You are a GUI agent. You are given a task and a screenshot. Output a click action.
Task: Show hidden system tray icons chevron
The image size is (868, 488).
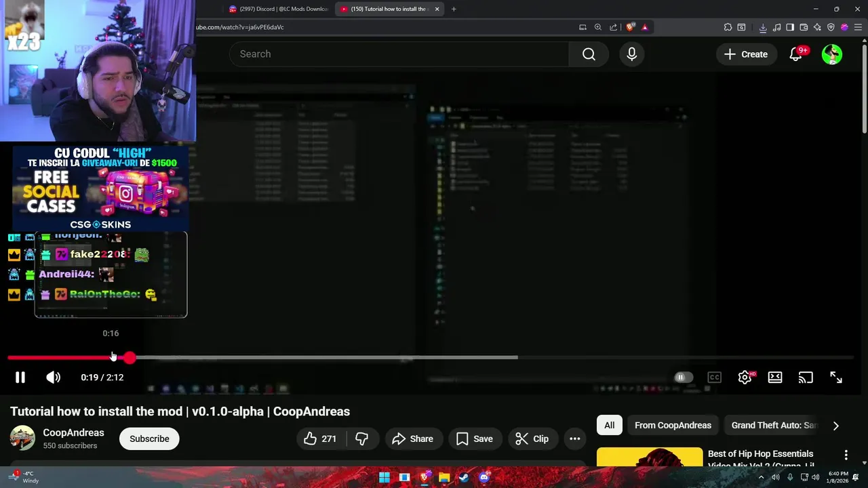point(761,477)
